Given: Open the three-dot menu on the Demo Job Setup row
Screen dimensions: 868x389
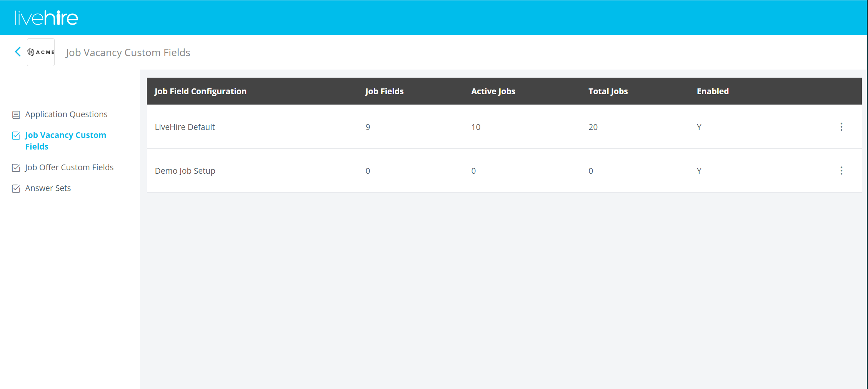Looking at the screenshot, I should (x=841, y=171).
